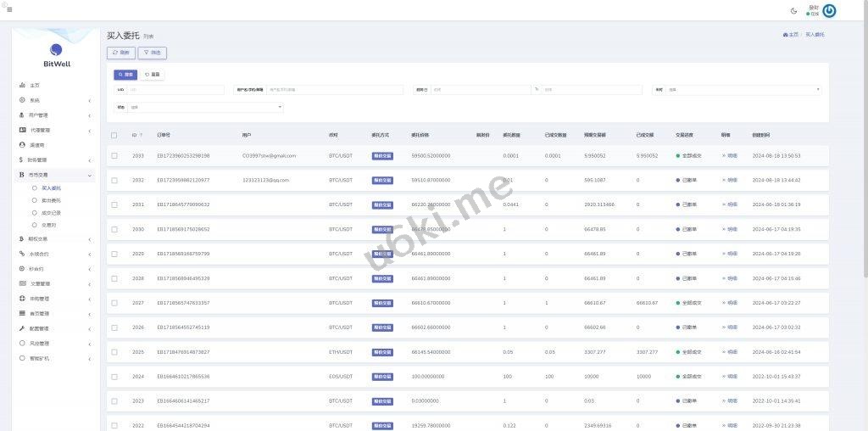Click the 主页 home chart icon in sidebar
The height and width of the screenshot is (431, 868).
tap(22, 86)
